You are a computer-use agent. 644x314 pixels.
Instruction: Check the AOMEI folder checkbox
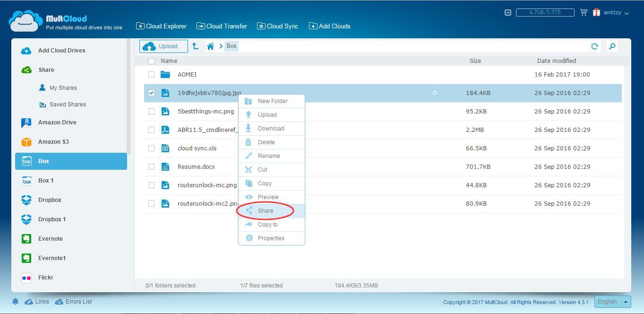pyautogui.click(x=151, y=75)
